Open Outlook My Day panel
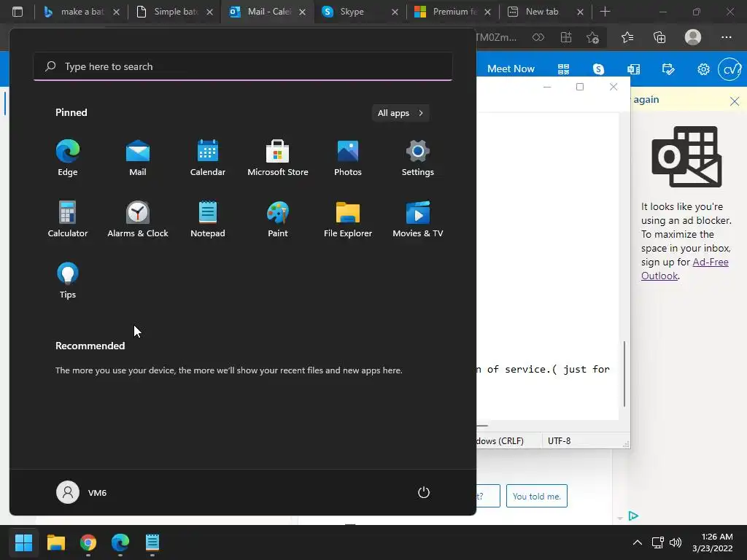The image size is (747, 560). pyautogui.click(x=668, y=69)
